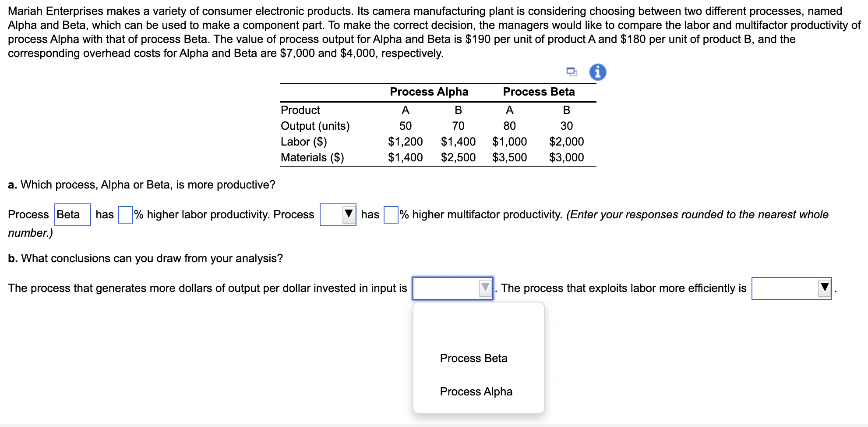Open the process dropdown showing Beta
The width and height of the screenshot is (868, 427).
[73, 215]
